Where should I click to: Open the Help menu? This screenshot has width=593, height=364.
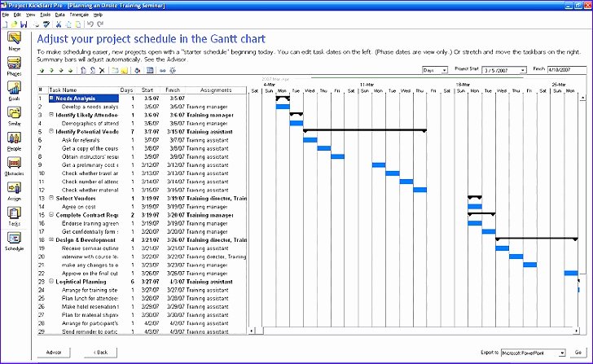[x=98, y=15]
